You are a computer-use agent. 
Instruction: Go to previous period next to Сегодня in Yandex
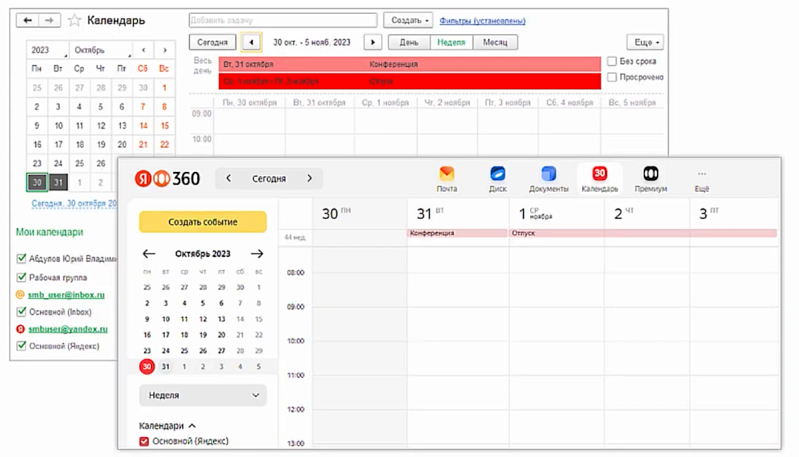click(x=228, y=178)
